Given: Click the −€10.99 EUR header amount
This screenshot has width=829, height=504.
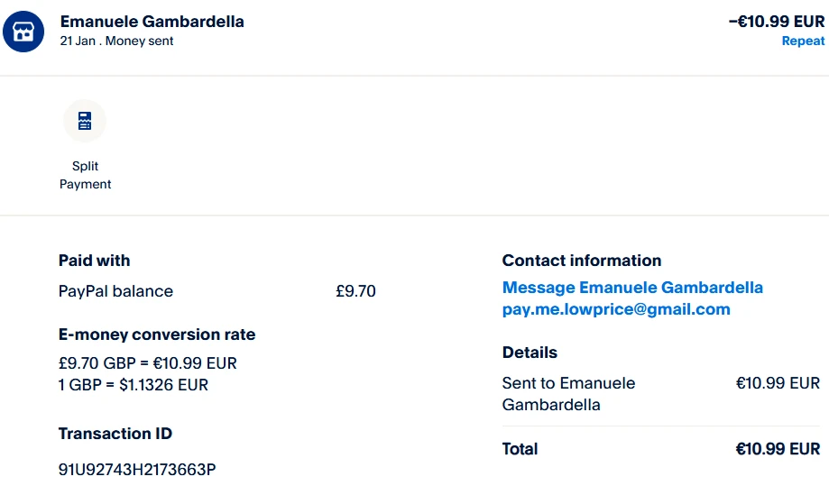Looking at the screenshot, I should coord(776,21).
